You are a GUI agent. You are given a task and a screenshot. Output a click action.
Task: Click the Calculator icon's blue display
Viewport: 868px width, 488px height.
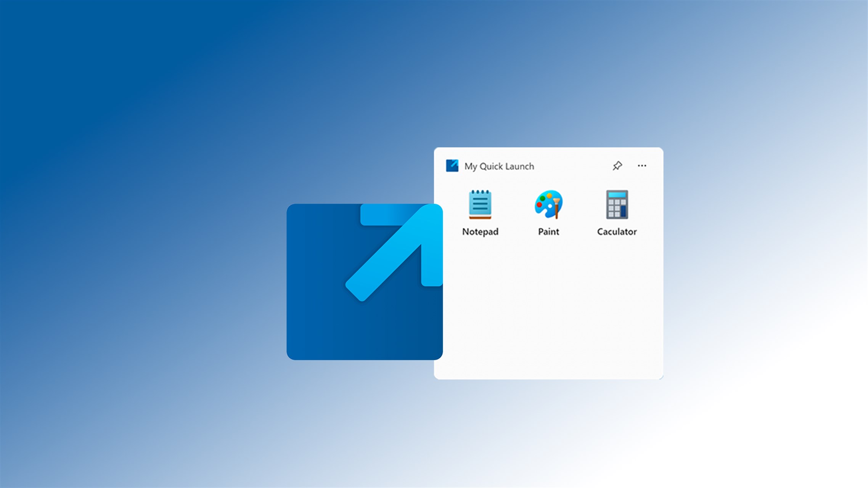click(x=617, y=195)
